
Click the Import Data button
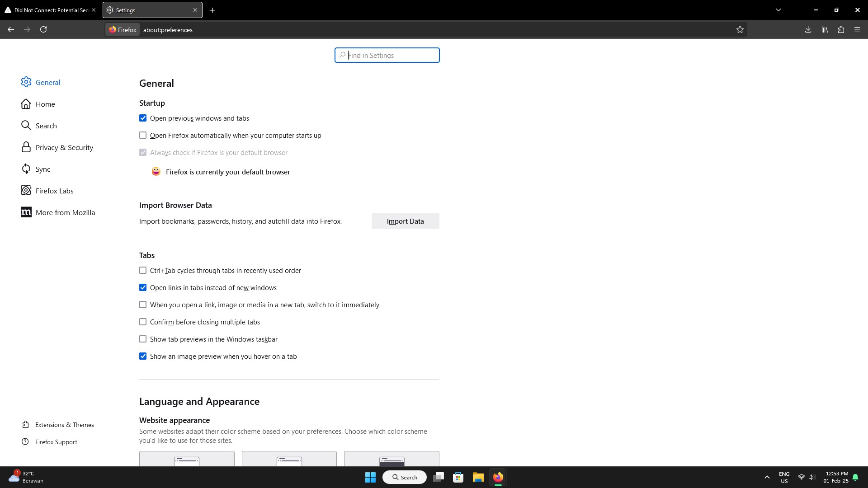pos(405,221)
